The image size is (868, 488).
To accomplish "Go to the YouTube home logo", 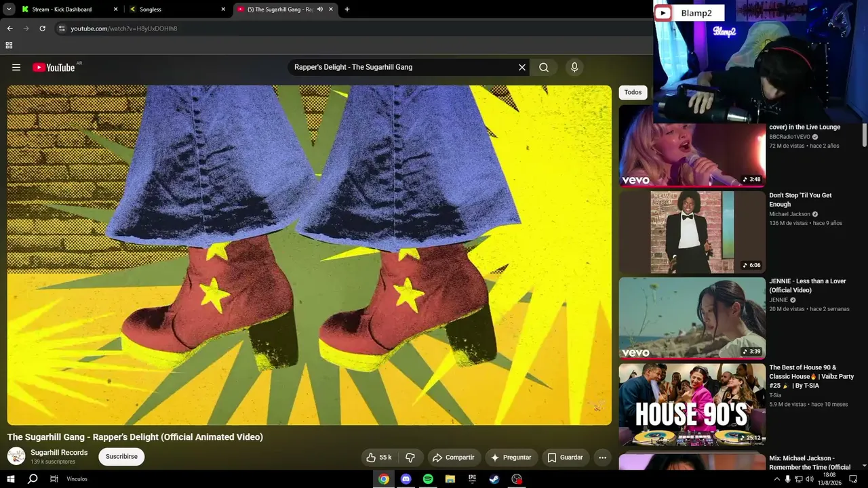I will click(54, 67).
